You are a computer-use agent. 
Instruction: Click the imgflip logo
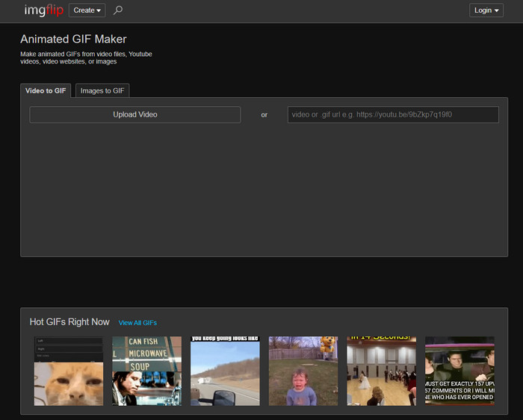43,10
